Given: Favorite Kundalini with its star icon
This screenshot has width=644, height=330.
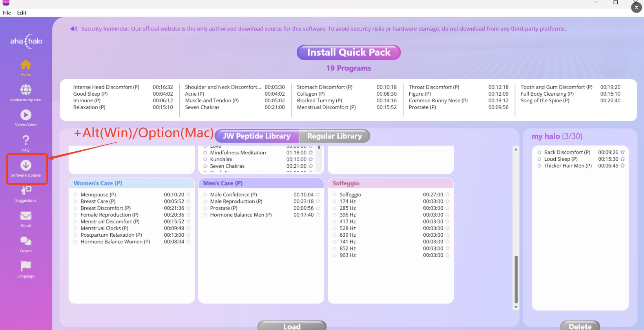Looking at the screenshot, I should (x=311, y=160).
